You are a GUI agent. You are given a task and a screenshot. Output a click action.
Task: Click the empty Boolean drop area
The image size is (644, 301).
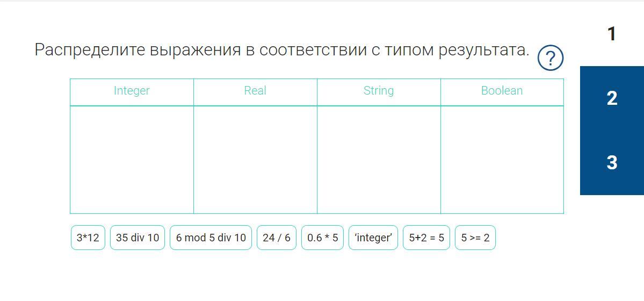point(502,160)
